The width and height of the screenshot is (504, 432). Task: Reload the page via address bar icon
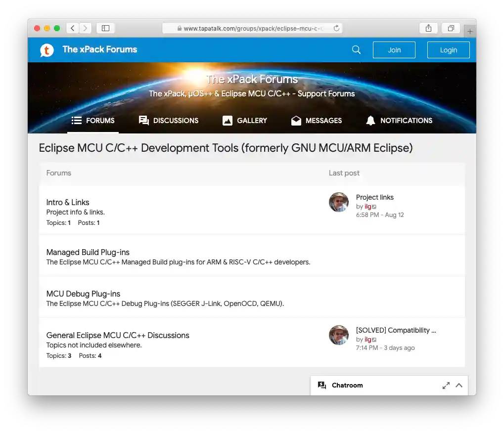337,28
